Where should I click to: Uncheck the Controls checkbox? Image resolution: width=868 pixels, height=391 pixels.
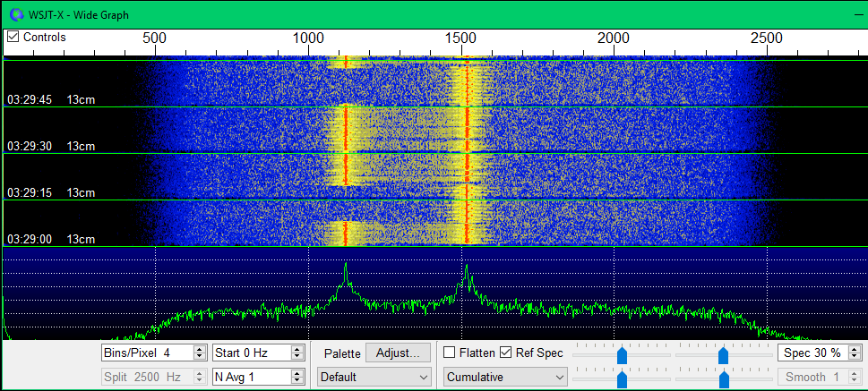click(13, 38)
